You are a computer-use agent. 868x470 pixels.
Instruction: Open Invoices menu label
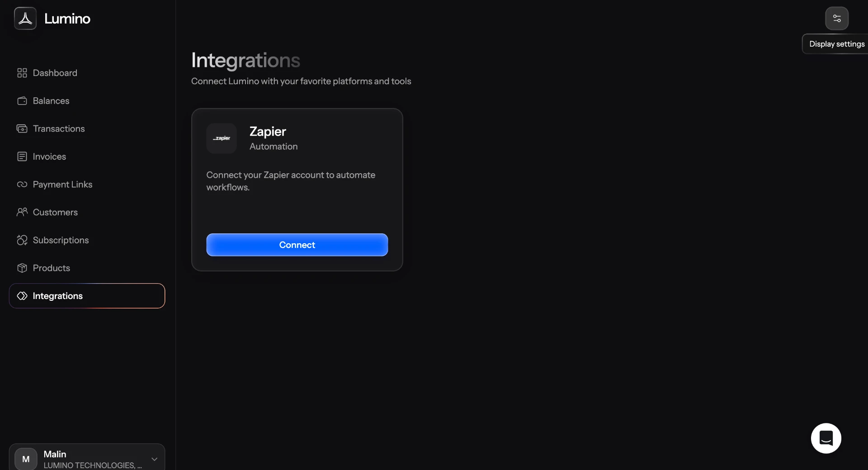coord(49,157)
